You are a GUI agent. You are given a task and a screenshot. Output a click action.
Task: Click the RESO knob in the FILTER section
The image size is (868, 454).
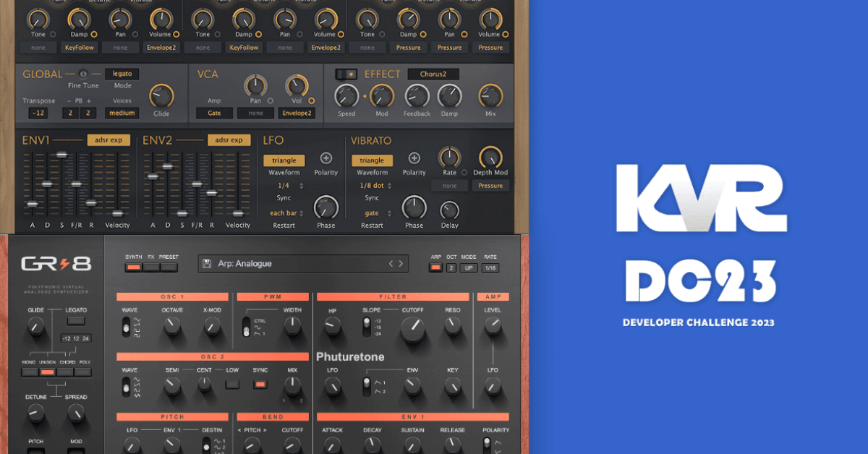(451, 324)
